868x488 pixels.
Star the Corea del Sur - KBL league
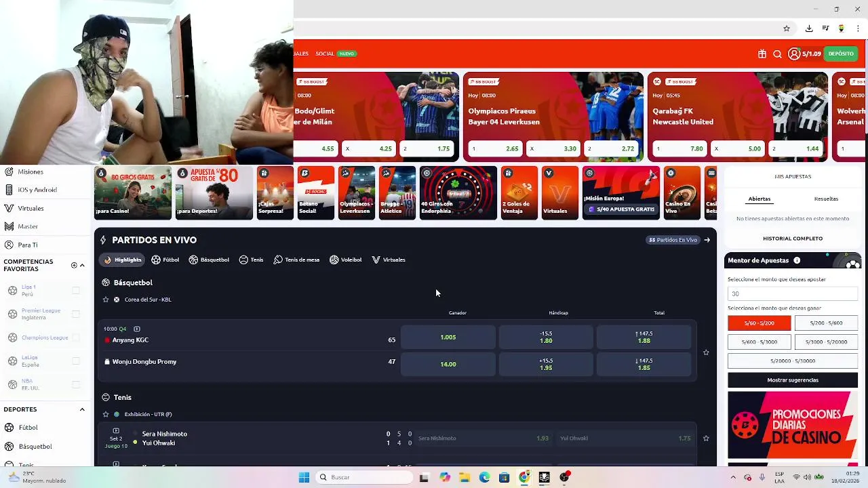pyautogui.click(x=106, y=300)
